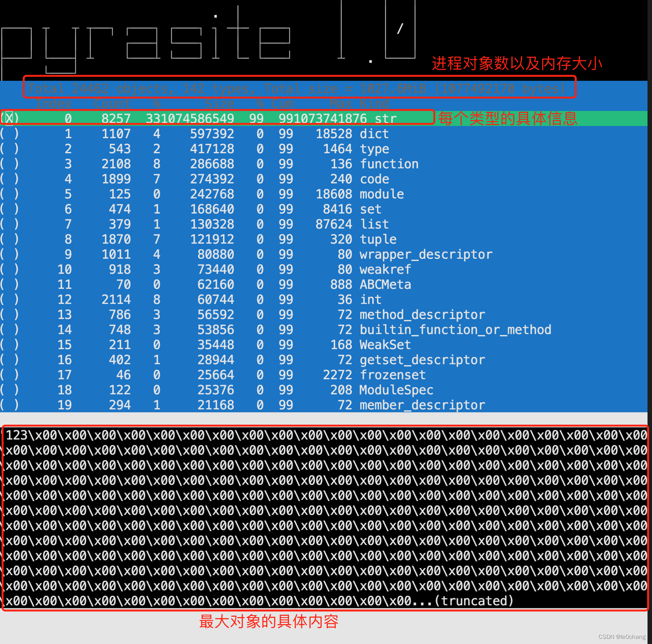Select the checkbox for the int type
Screen dimensions: 652x644
[x=10, y=299]
